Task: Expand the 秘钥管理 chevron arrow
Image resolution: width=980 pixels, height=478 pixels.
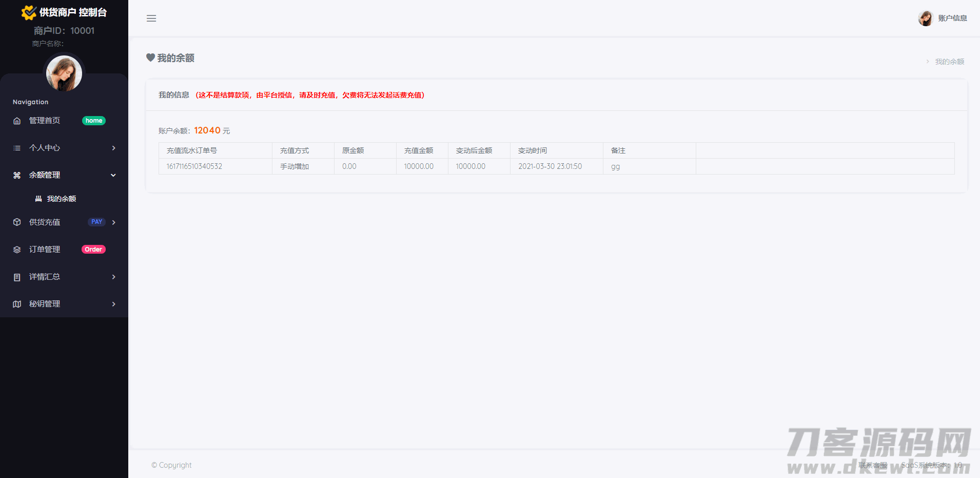Action: click(113, 304)
